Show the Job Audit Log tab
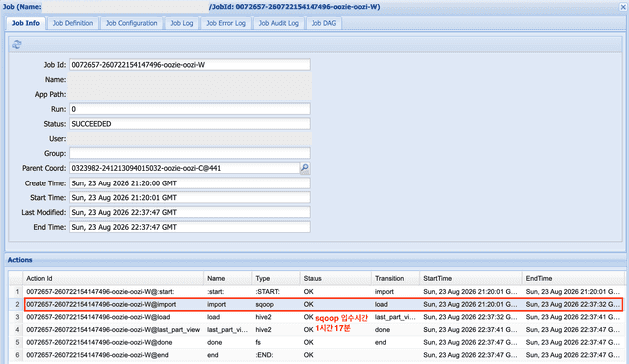The width and height of the screenshot is (629, 364). [x=278, y=23]
